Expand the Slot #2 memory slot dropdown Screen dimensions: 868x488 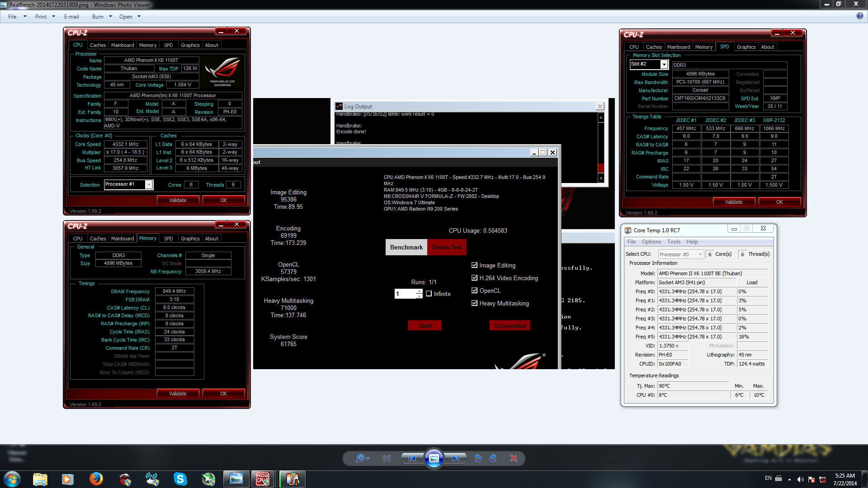[x=664, y=64]
